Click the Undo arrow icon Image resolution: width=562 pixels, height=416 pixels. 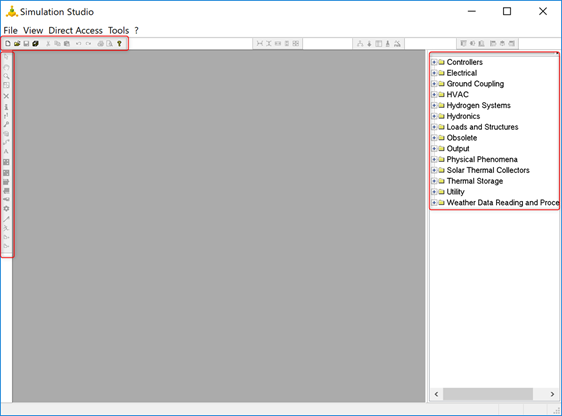pyautogui.click(x=78, y=44)
